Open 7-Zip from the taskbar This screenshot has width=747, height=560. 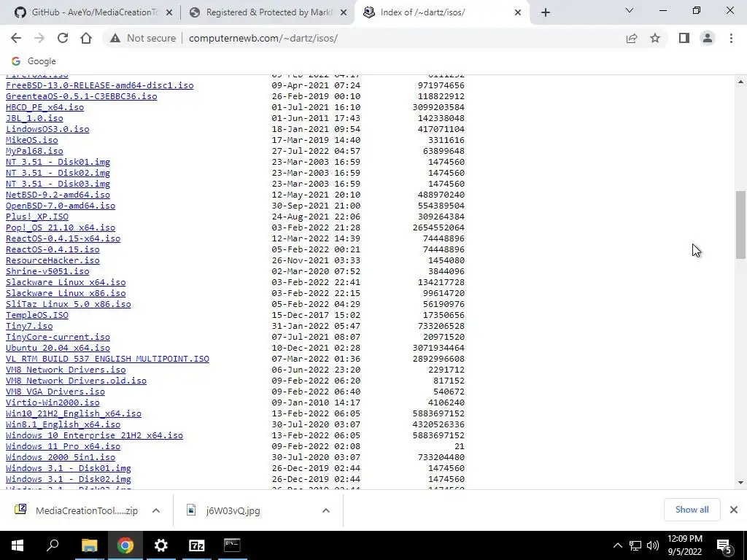[x=196, y=545]
